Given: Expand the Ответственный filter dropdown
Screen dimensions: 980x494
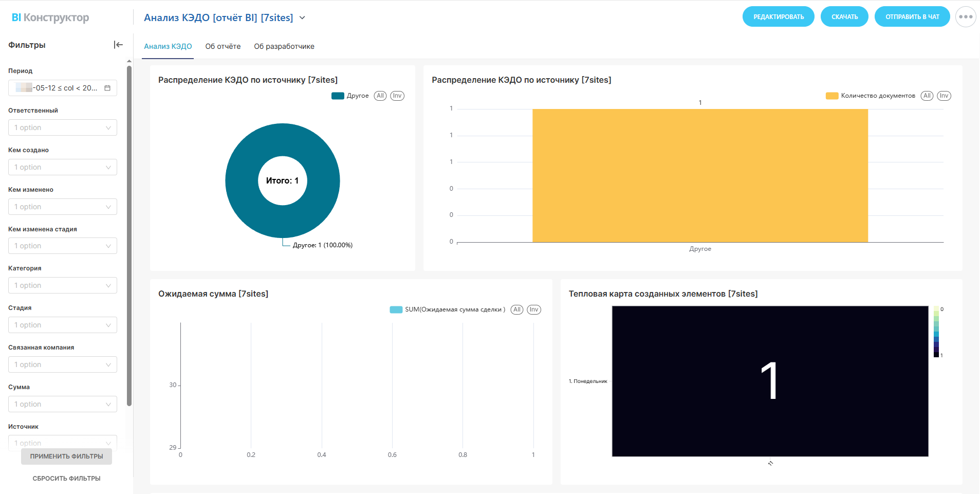Looking at the screenshot, I should 63,127.
